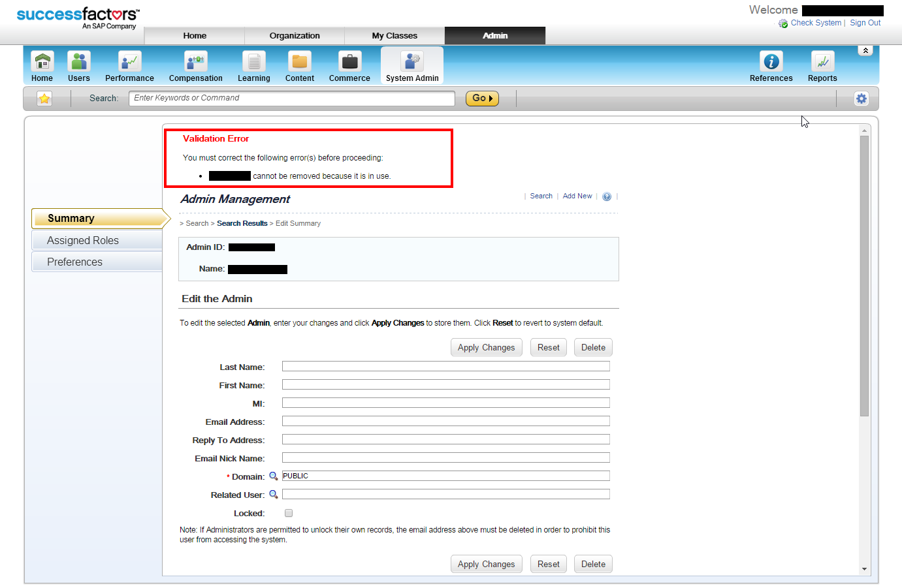Click the Search link in Admin Management

point(541,196)
